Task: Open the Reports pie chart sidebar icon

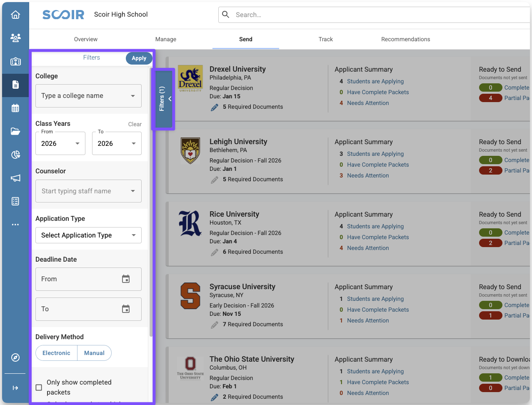Action: [x=15, y=155]
